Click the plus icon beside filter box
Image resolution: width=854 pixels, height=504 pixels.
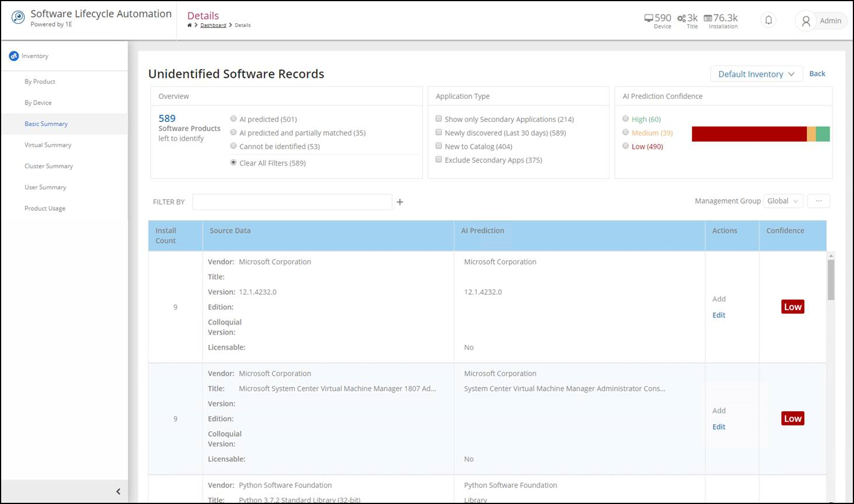tap(399, 202)
